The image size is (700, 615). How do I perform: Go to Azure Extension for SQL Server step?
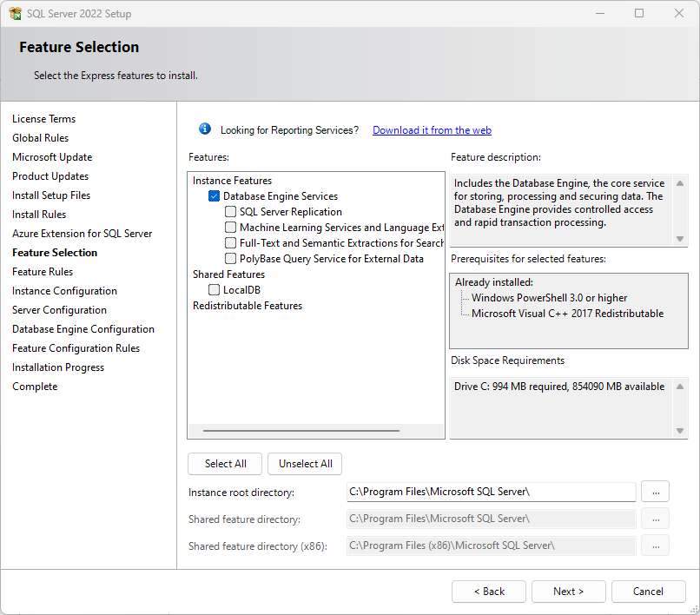point(83,234)
